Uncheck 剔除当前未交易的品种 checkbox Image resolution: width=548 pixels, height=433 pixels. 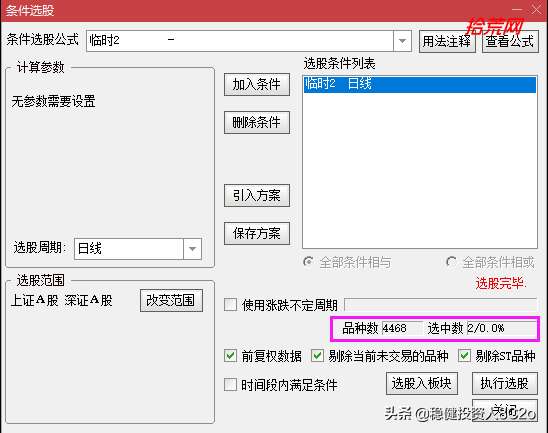[317, 356]
